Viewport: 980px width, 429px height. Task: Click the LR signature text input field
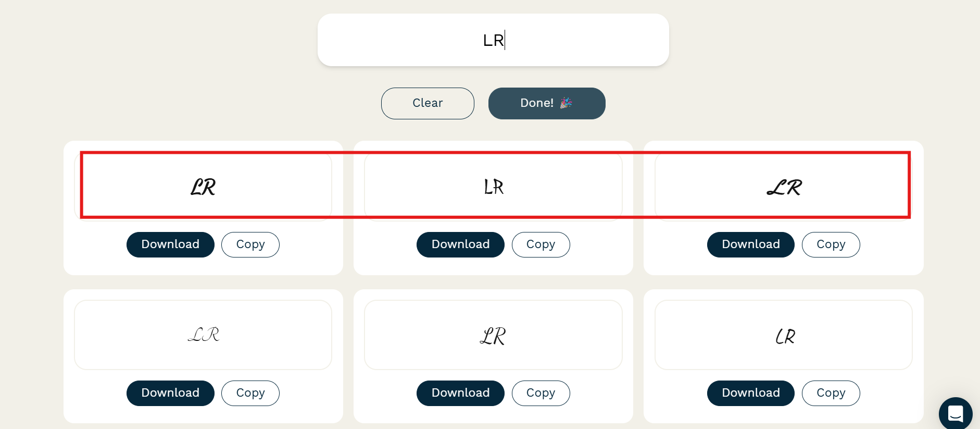493,40
